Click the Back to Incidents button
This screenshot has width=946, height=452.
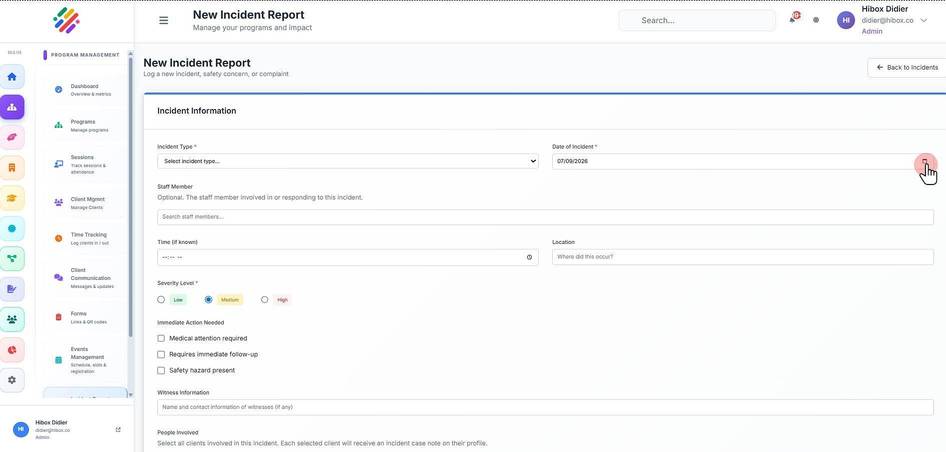(907, 68)
